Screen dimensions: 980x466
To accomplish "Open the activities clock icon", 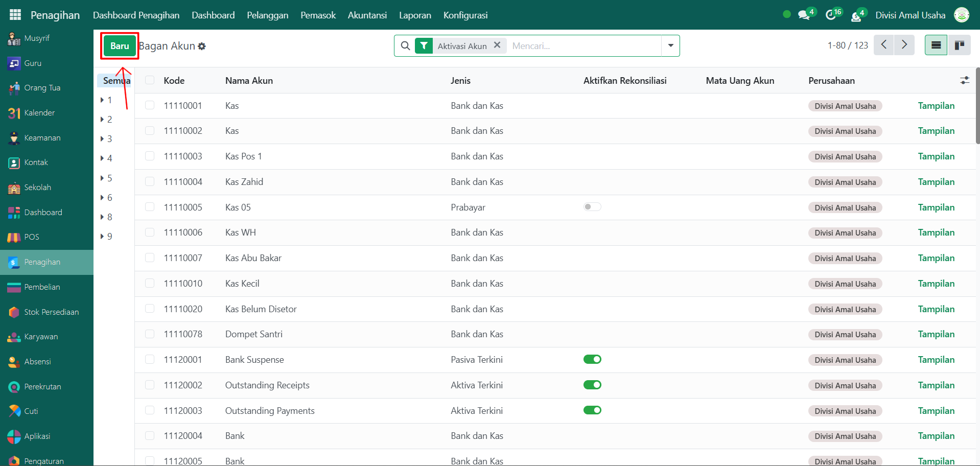I will click(831, 15).
